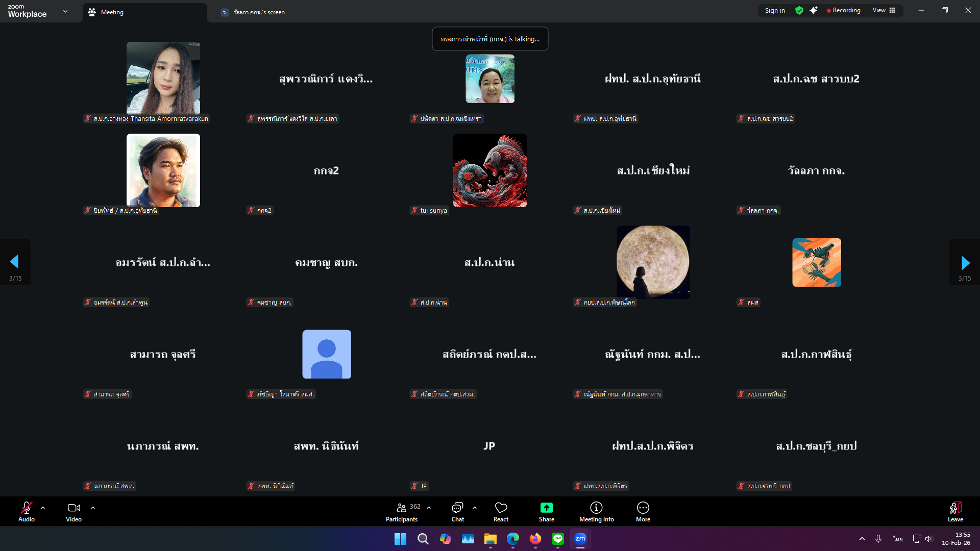Open the View layout menu

tap(884, 10)
